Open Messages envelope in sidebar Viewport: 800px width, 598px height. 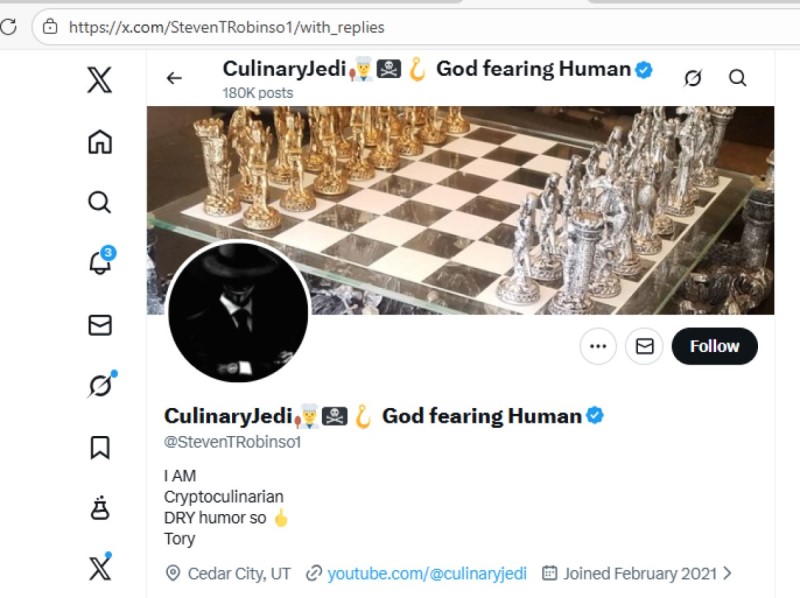tap(99, 325)
